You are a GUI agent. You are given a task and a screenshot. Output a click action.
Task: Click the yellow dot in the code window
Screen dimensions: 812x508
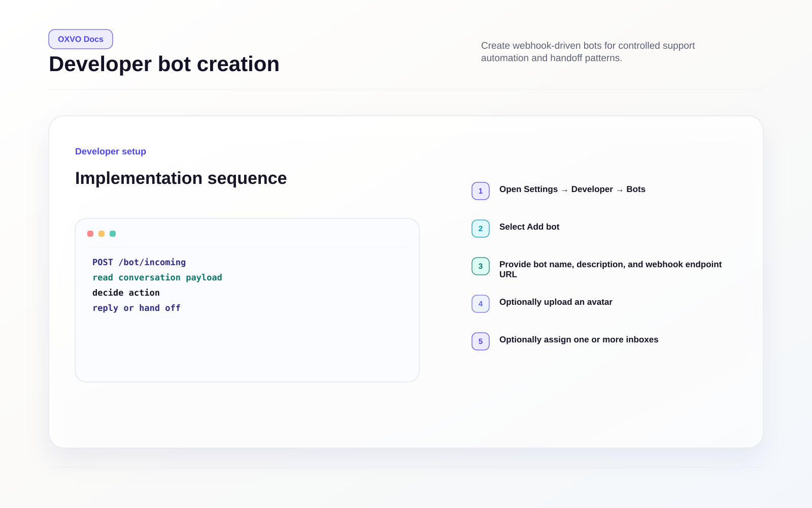point(101,234)
